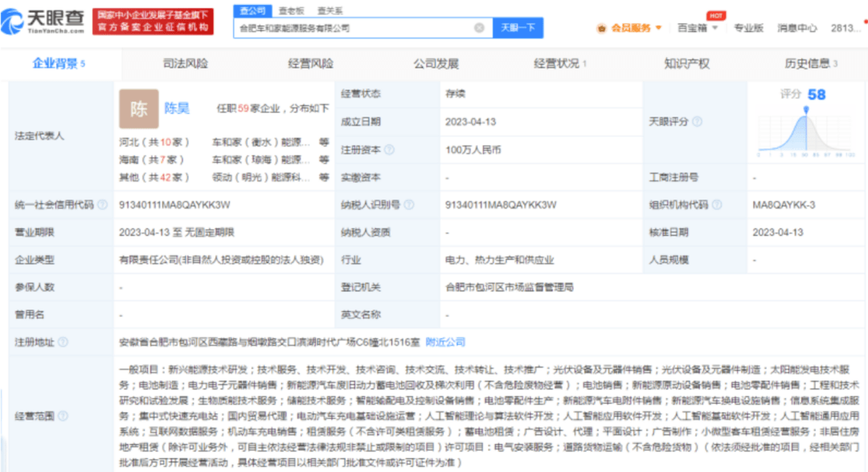The width and height of the screenshot is (868, 472).
Task: Open 附近公司 link
Action: (x=445, y=343)
